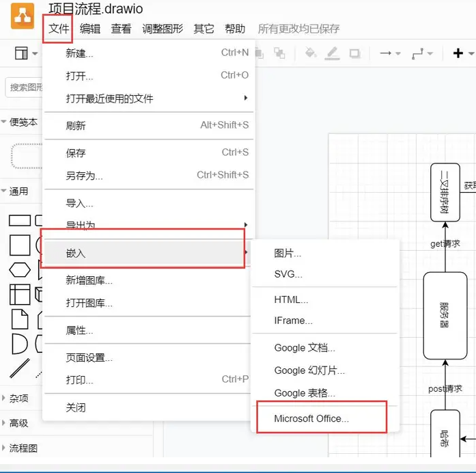Click the post请求 edge label
The image size is (476, 473).
[445, 388]
